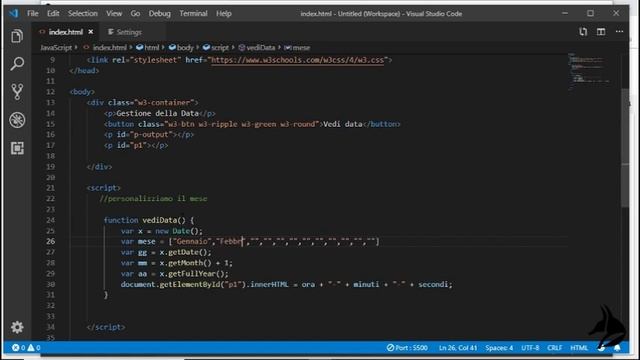640x360 pixels.
Task: Click on "function vediData()" declaration
Action: pos(144,220)
